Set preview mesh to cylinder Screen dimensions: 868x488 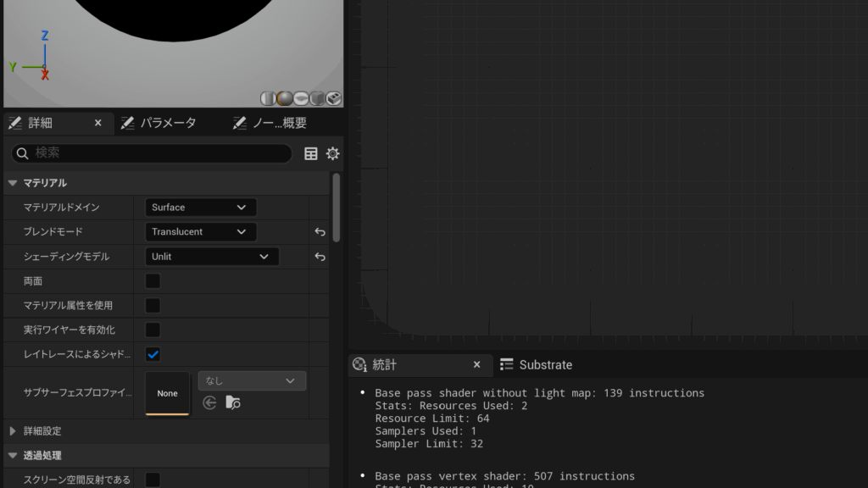[x=269, y=98]
